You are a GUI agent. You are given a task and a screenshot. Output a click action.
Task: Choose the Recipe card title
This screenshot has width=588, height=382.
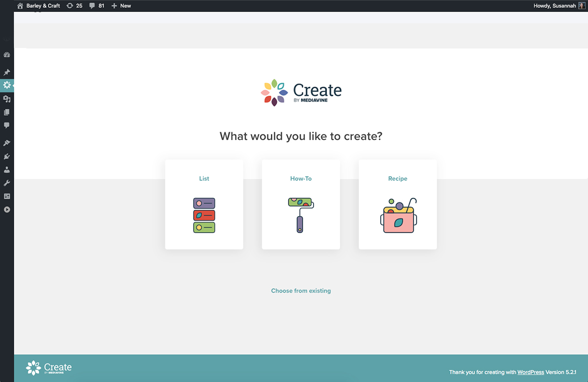398,179
